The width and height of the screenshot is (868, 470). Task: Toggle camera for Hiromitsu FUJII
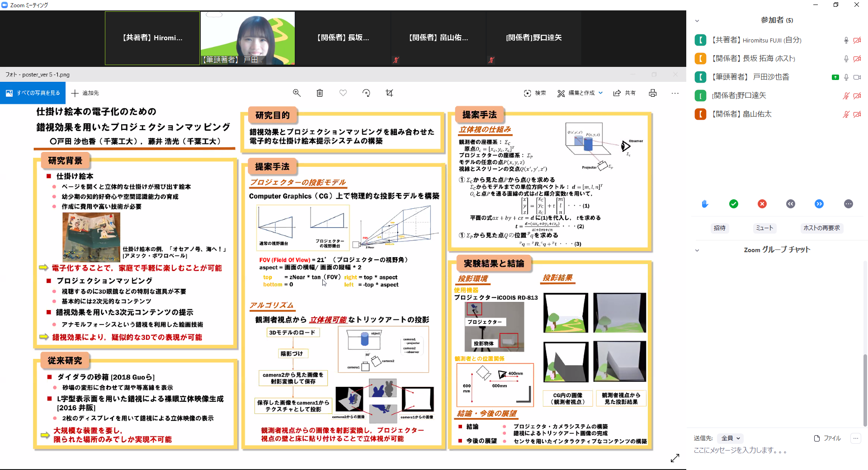[857, 40]
